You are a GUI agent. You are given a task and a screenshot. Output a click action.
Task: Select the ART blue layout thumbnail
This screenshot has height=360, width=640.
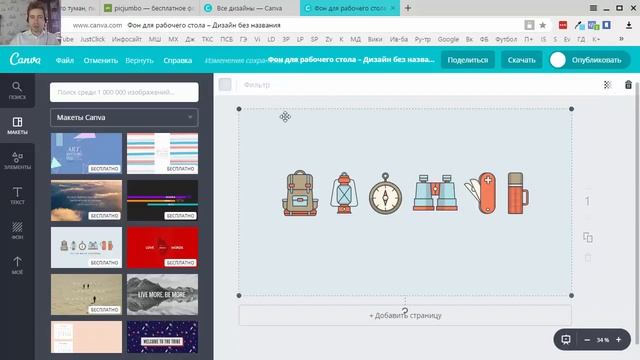(86, 153)
